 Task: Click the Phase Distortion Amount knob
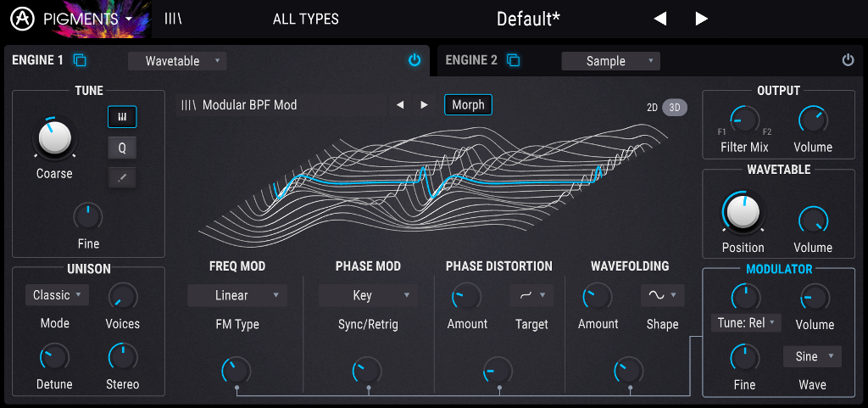(466, 296)
